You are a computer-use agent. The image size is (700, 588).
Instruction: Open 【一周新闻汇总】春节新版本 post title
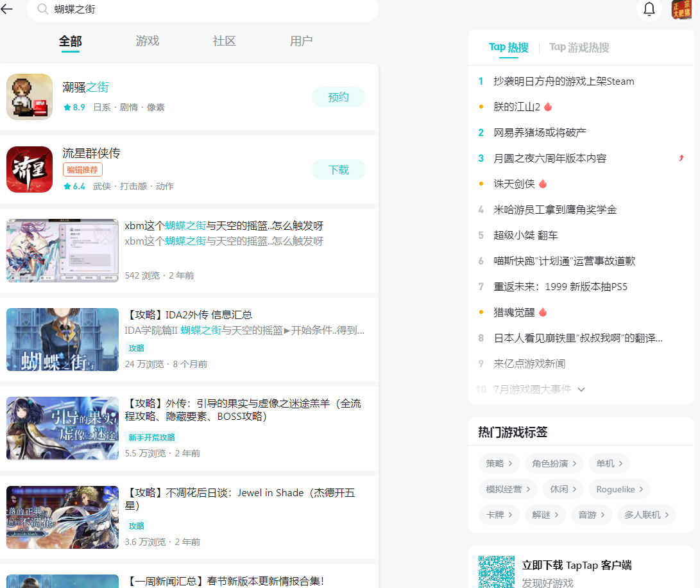click(225, 582)
